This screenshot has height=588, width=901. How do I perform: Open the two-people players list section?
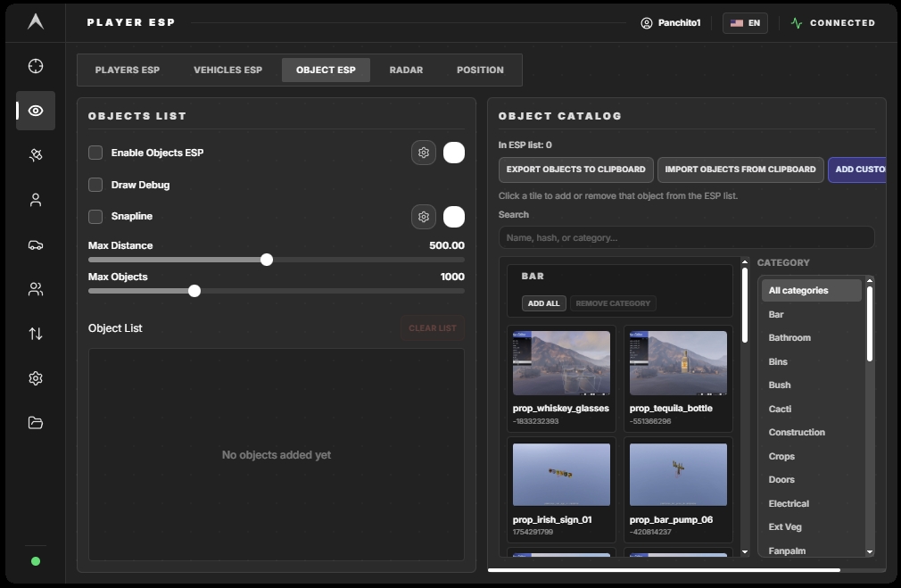[x=36, y=289]
